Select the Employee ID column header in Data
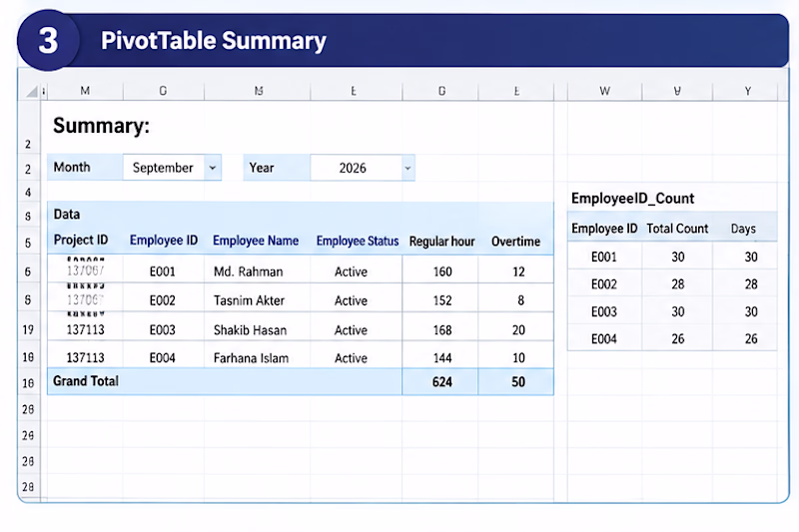 [164, 241]
